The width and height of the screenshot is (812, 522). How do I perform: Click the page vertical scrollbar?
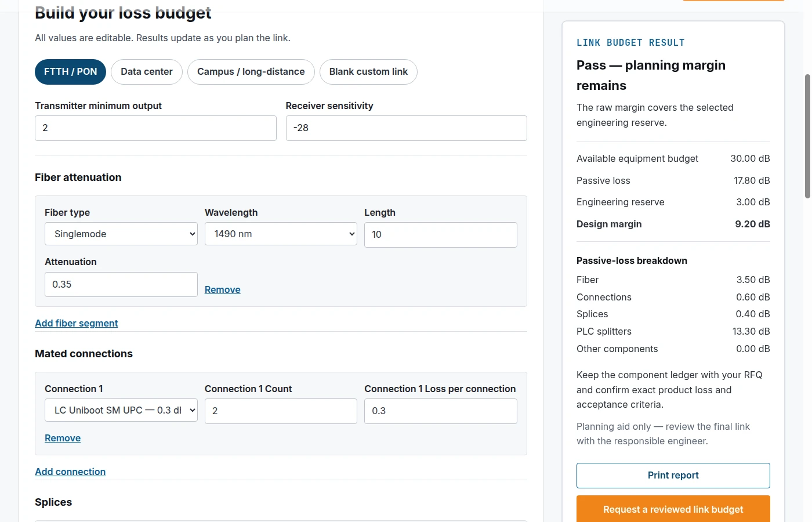coord(807,136)
